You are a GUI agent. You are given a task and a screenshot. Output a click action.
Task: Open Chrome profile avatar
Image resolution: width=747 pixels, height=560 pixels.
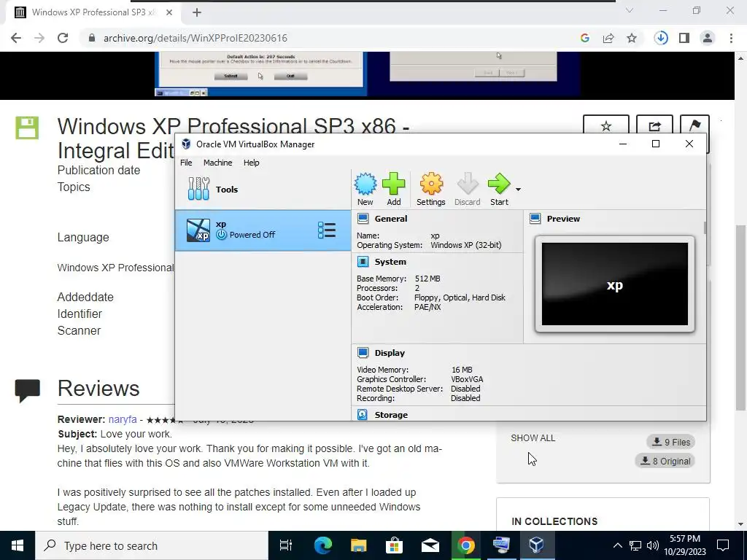[708, 38]
